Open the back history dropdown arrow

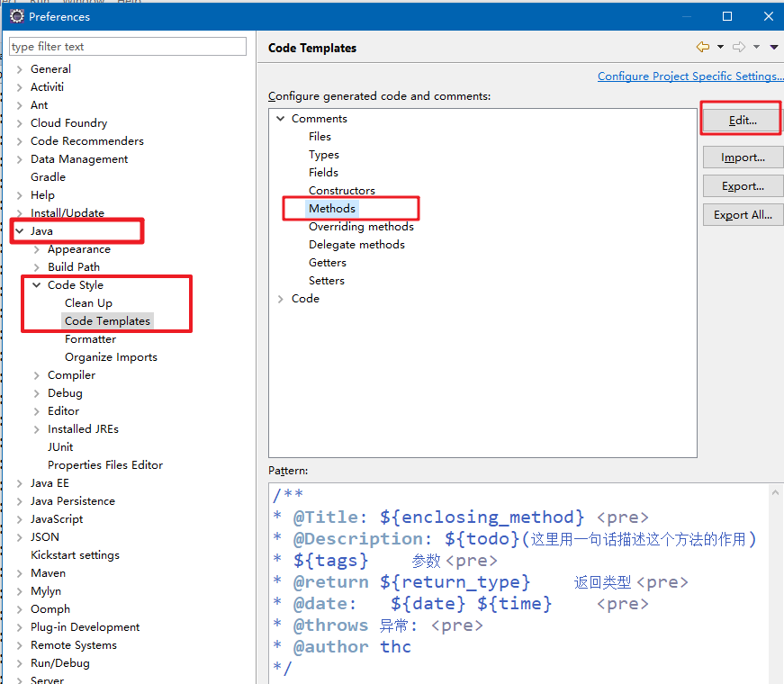[x=720, y=47]
